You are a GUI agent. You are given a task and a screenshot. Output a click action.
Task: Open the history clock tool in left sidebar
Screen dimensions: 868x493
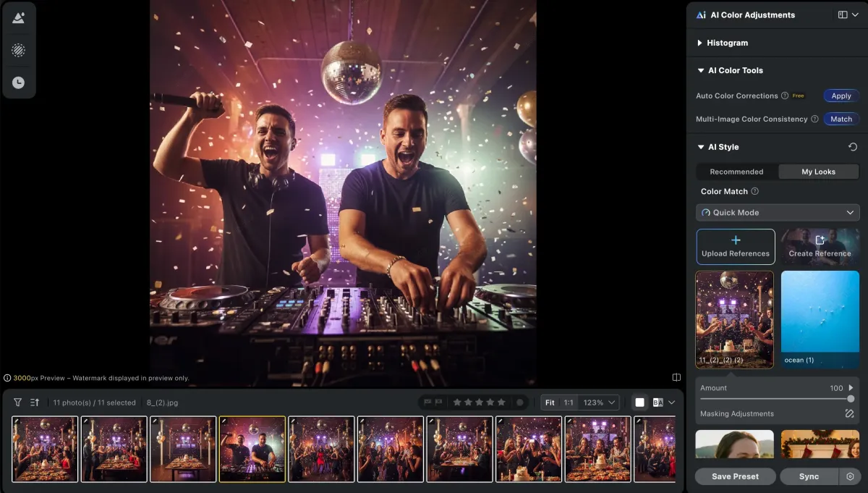(x=18, y=83)
